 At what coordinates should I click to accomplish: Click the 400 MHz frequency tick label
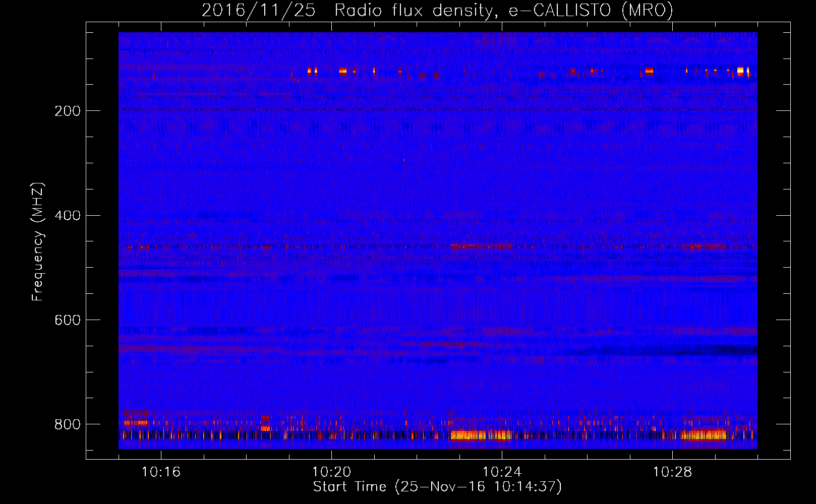pyautogui.click(x=68, y=216)
